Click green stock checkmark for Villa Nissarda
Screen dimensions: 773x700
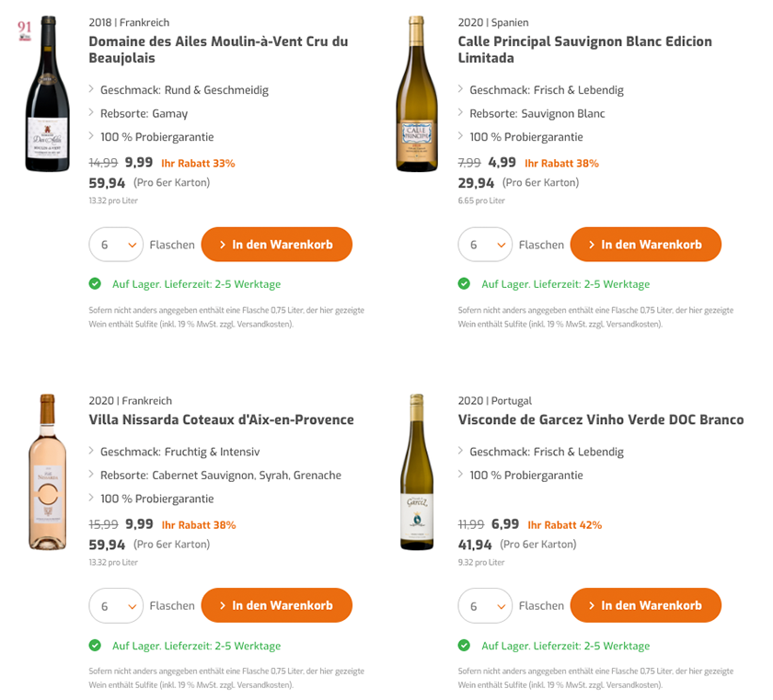[x=95, y=646]
